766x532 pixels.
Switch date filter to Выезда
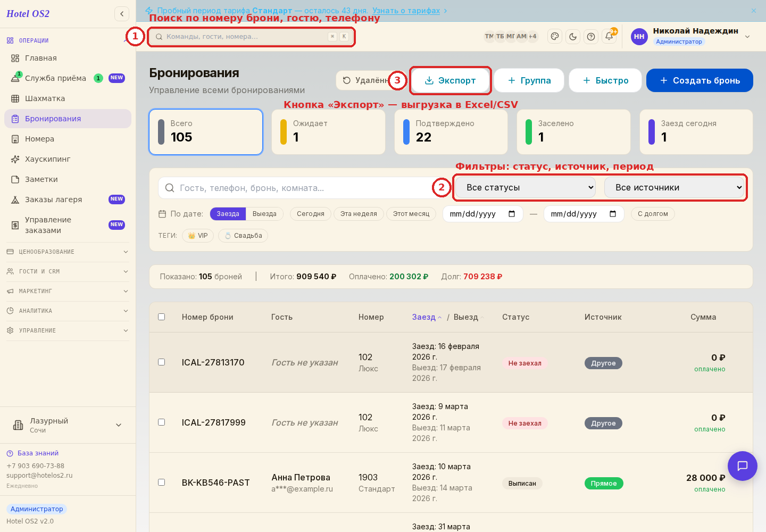(264, 214)
